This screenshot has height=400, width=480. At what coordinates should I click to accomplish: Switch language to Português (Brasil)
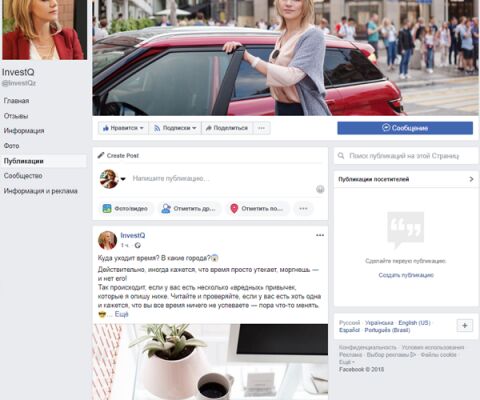coord(387,330)
